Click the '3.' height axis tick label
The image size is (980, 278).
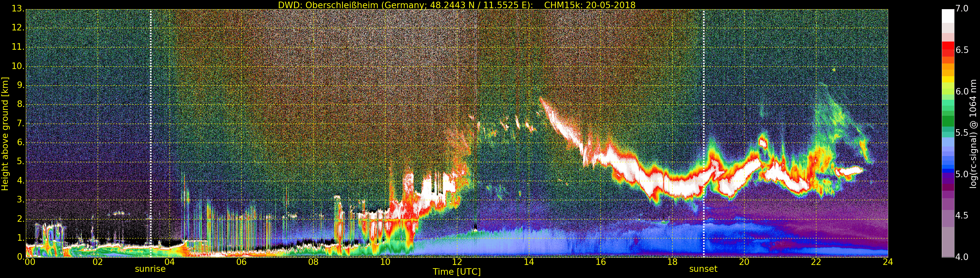pos(20,200)
